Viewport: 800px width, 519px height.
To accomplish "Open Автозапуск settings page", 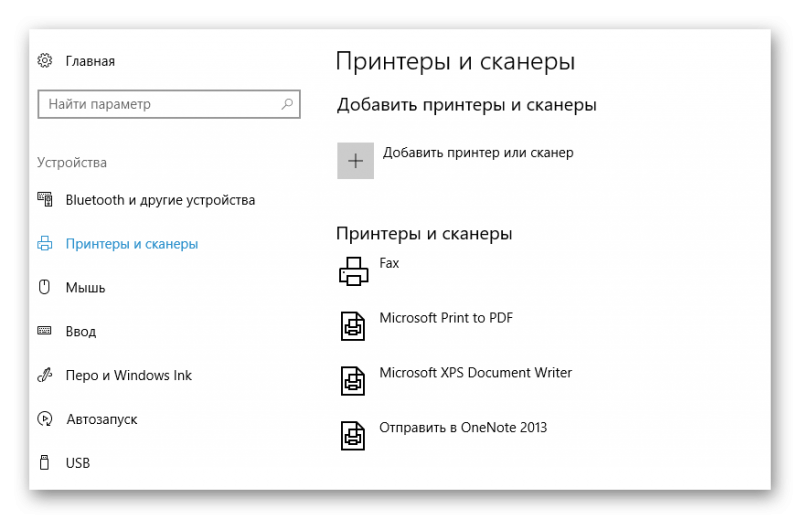I will click(x=101, y=419).
